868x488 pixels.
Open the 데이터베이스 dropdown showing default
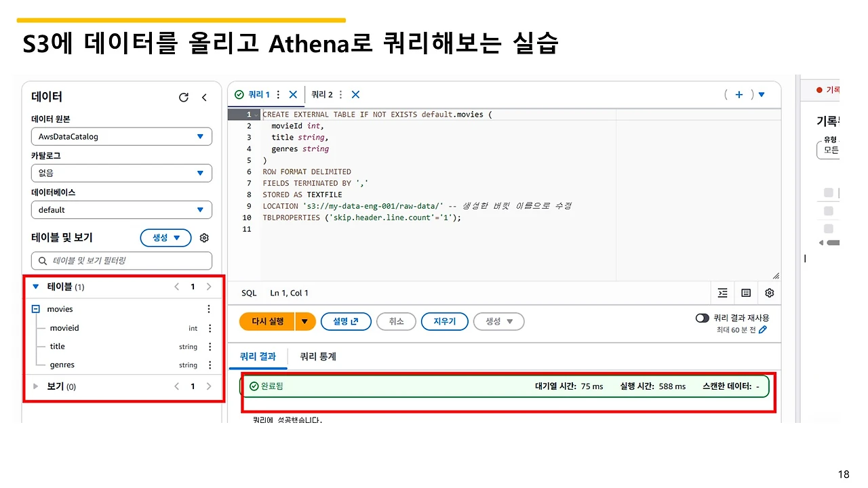point(121,209)
